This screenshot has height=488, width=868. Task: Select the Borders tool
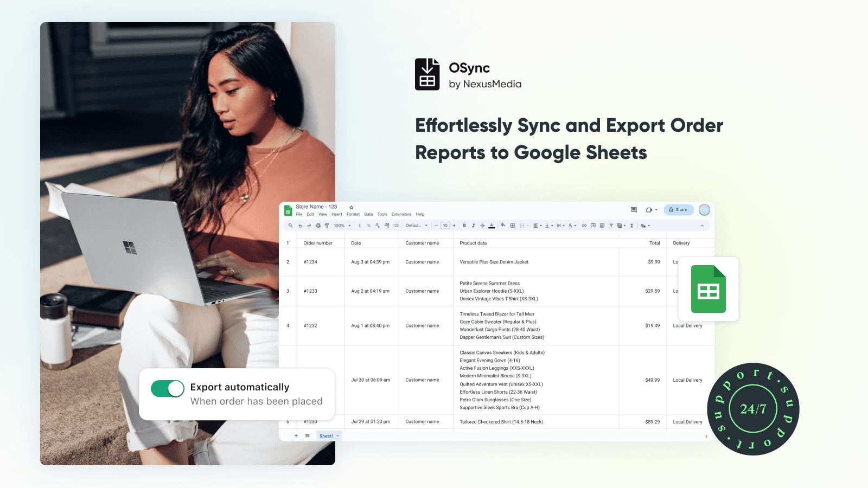(x=513, y=226)
